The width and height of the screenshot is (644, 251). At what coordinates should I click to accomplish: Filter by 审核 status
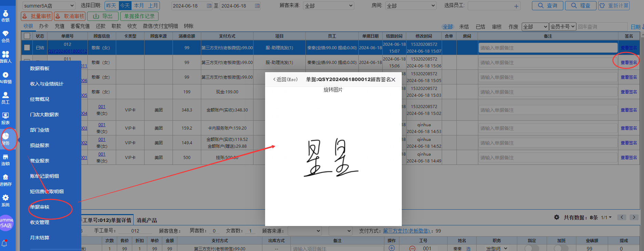[x=497, y=27]
